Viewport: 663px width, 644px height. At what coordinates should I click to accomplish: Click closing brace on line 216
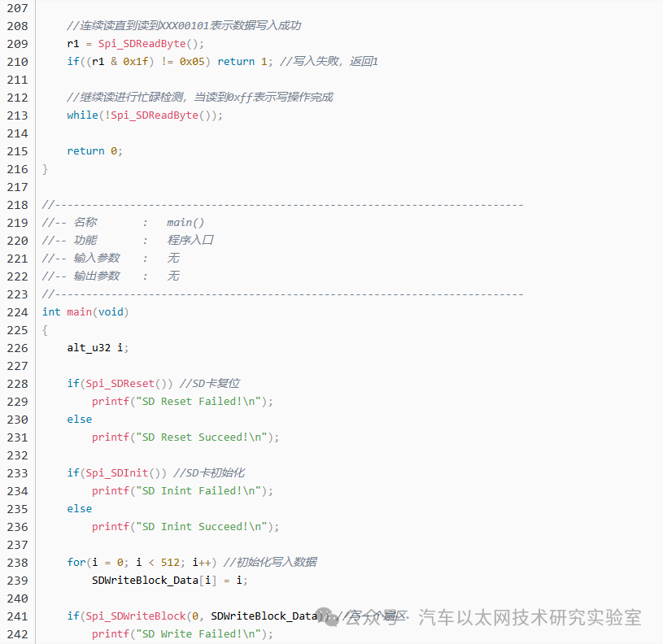click(45, 169)
